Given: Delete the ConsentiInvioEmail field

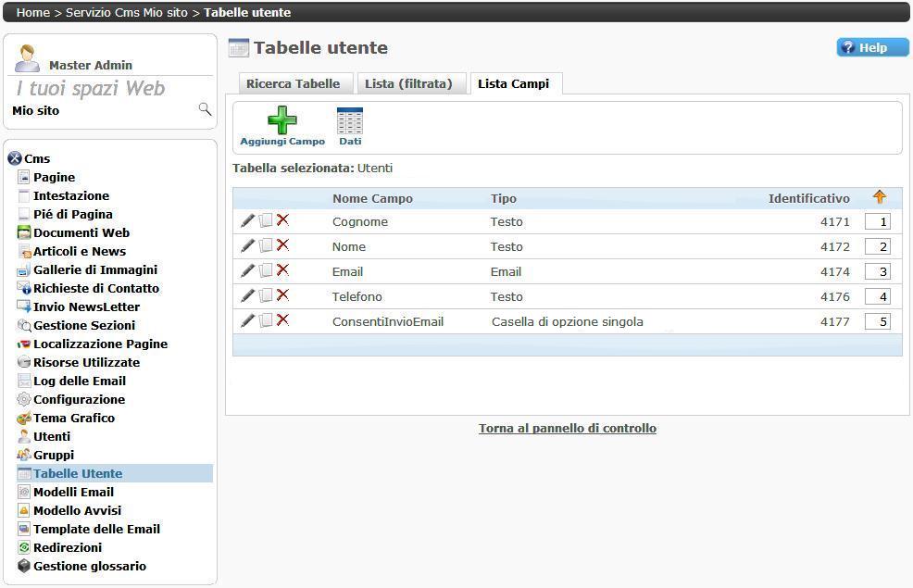Looking at the screenshot, I should point(283,320).
